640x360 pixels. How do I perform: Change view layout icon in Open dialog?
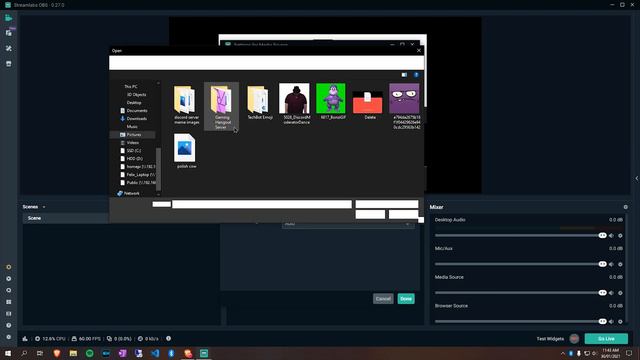[x=404, y=75]
